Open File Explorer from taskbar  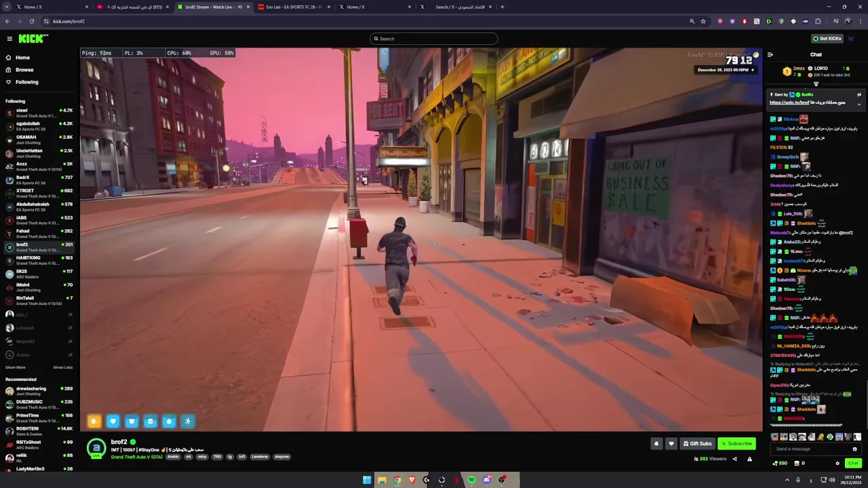pyautogui.click(x=382, y=480)
